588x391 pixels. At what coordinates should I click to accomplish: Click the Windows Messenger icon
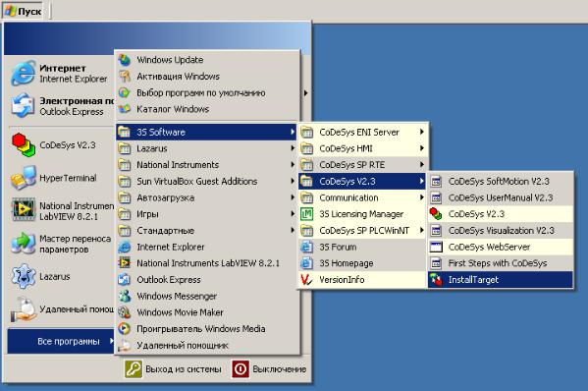(124, 296)
